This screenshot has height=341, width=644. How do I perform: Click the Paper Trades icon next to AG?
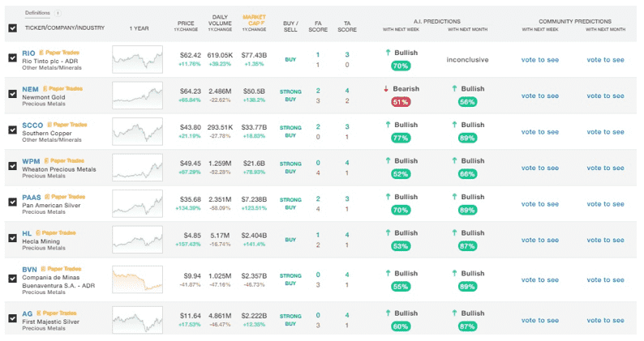(39, 313)
